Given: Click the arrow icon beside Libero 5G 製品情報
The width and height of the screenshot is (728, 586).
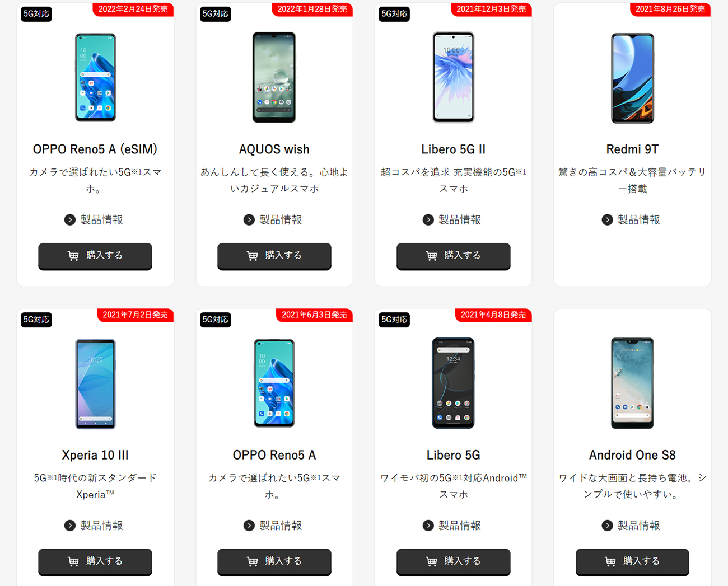Looking at the screenshot, I should tap(428, 526).
